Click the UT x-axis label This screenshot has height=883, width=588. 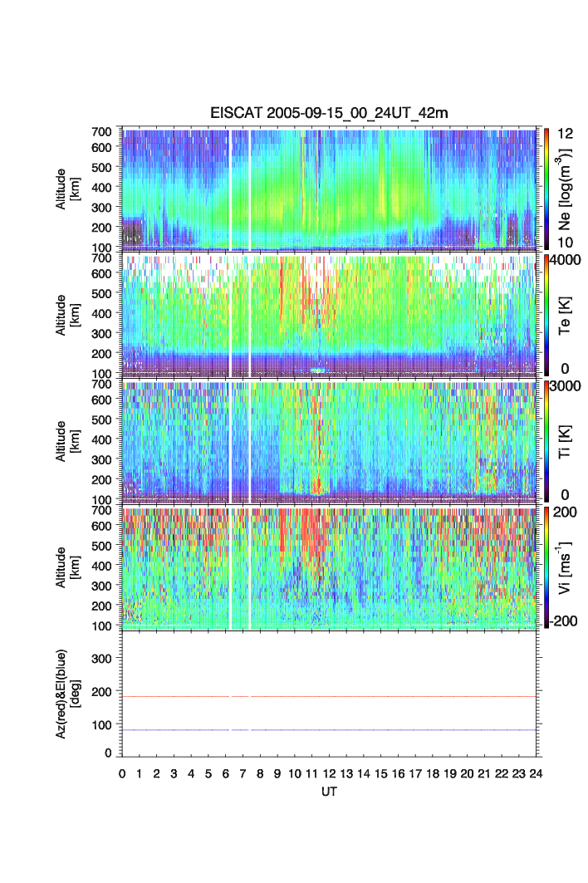pyautogui.click(x=330, y=792)
